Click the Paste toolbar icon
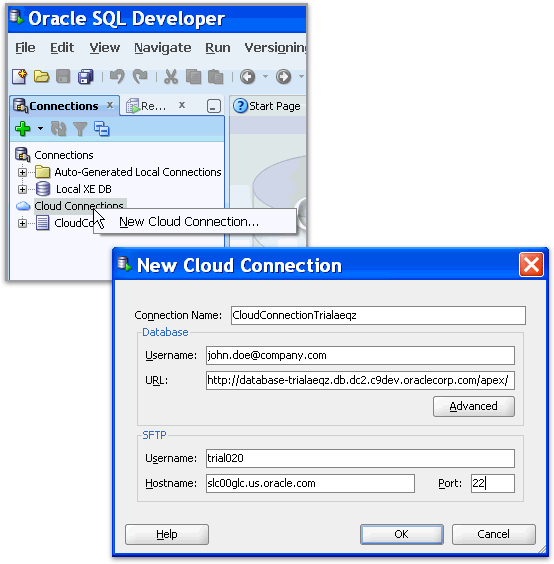This screenshot has width=554, height=564. point(216,77)
